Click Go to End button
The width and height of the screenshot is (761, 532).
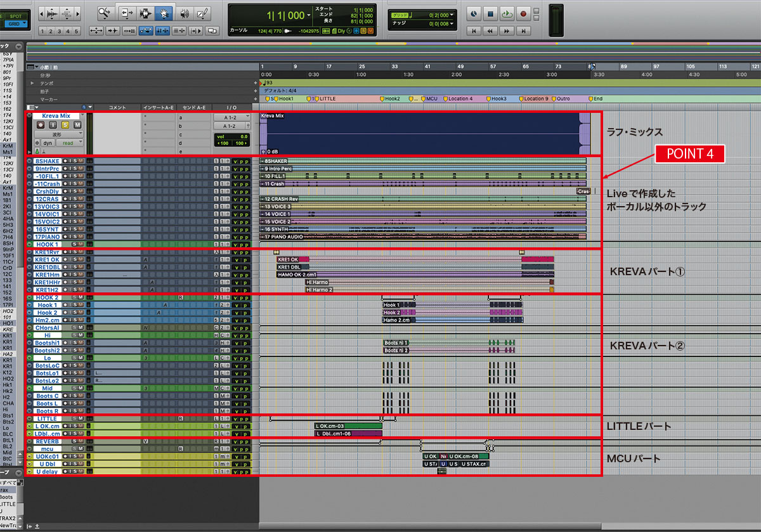pyautogui.click(x=524, y=30)
